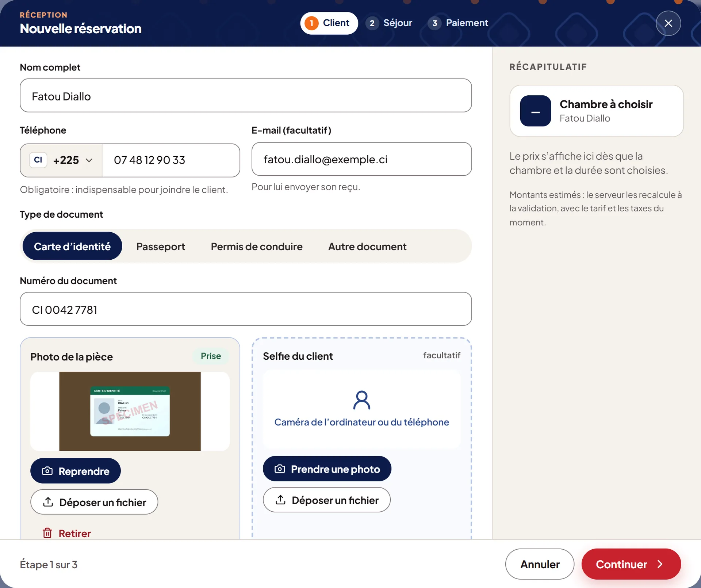Viewport: 701px width, 588px height.
Task: Open the Paiement step
Action: (x=458, y=23)
